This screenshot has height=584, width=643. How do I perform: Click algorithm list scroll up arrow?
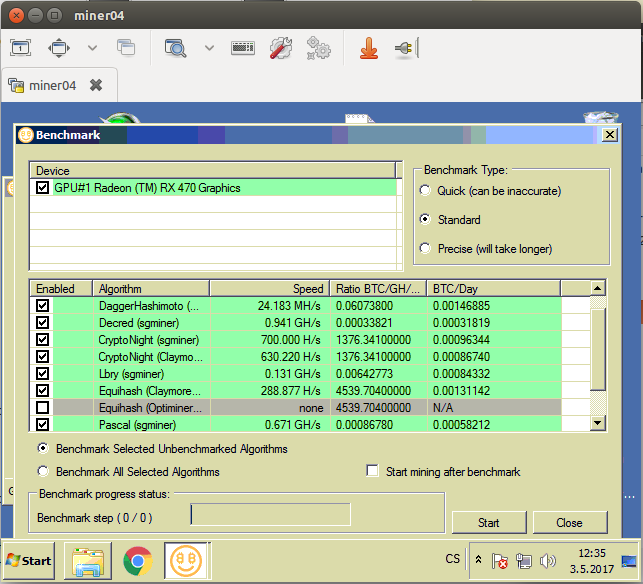[597, 288]
